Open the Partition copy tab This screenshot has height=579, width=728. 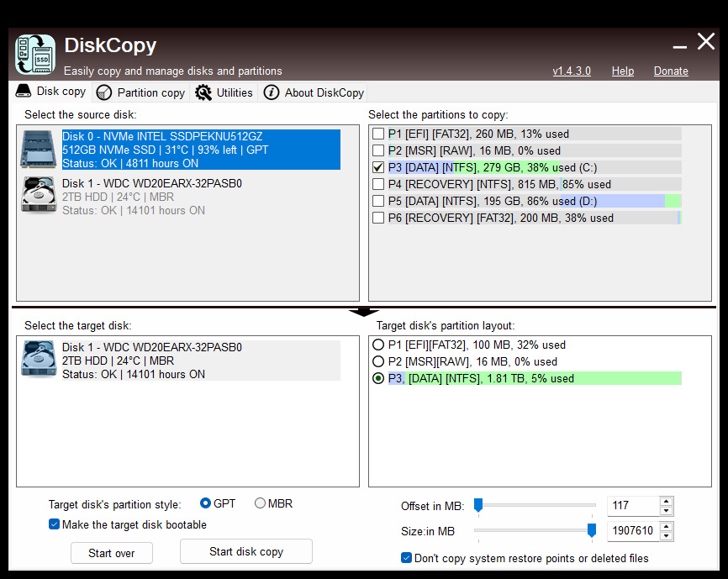(x=140, y=92)
